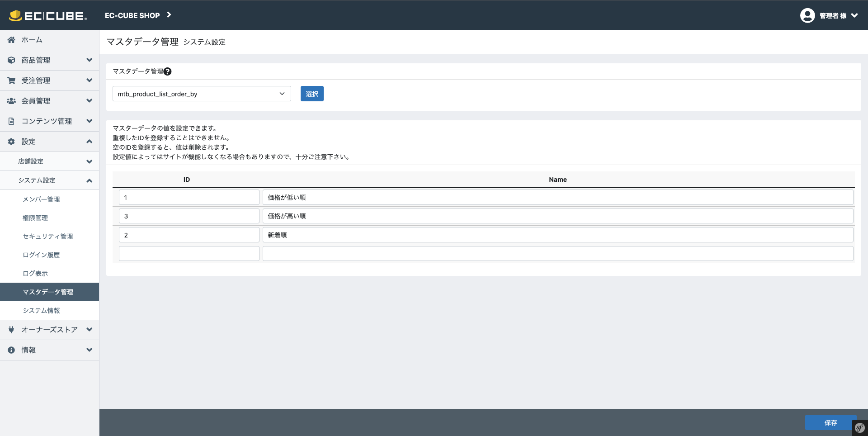Click the Name column header

(558, 180)
